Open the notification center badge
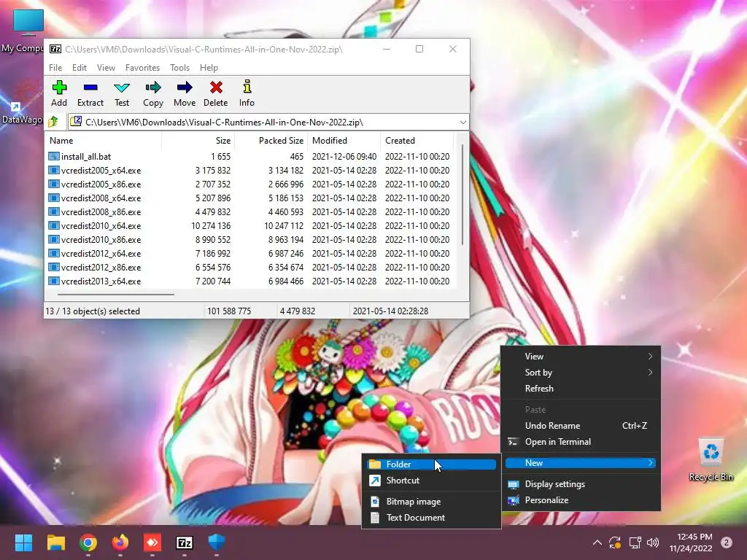The height and width of the screenshot is (560, 747). [x=727, y=542]
